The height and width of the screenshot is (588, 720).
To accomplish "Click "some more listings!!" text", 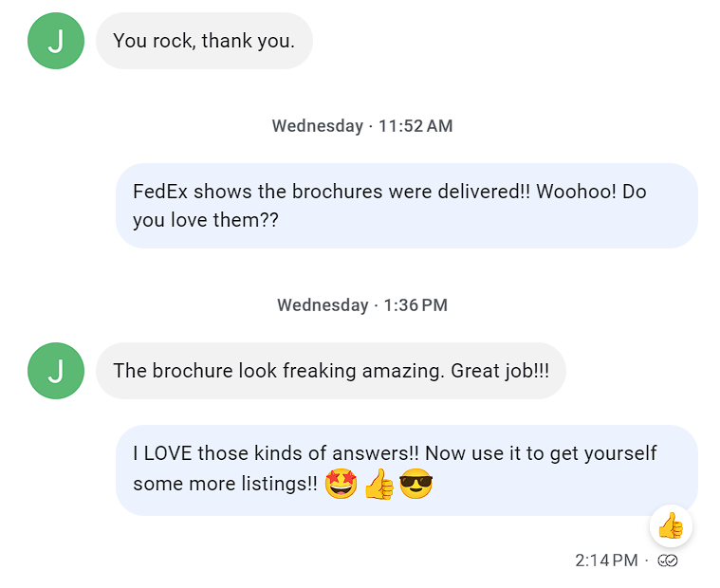I will (225, 484).
